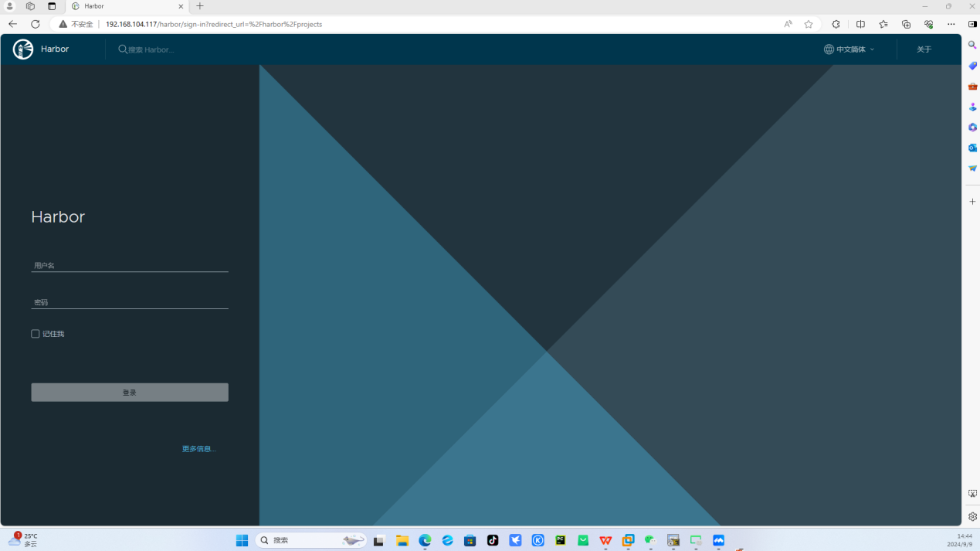Open File Explorer from taskbar
This screenshot has height=551, width=980.
[x=402, y=540]
